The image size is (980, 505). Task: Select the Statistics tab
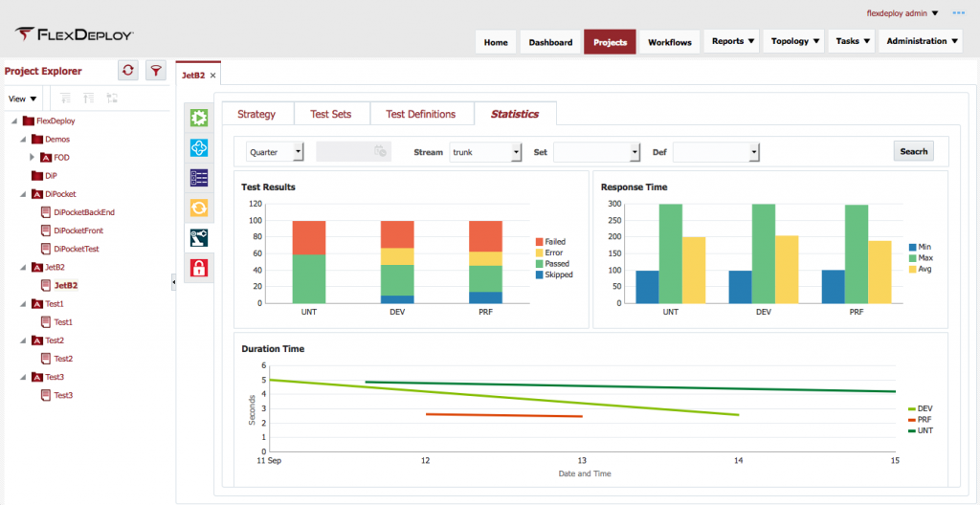[515, 114]
